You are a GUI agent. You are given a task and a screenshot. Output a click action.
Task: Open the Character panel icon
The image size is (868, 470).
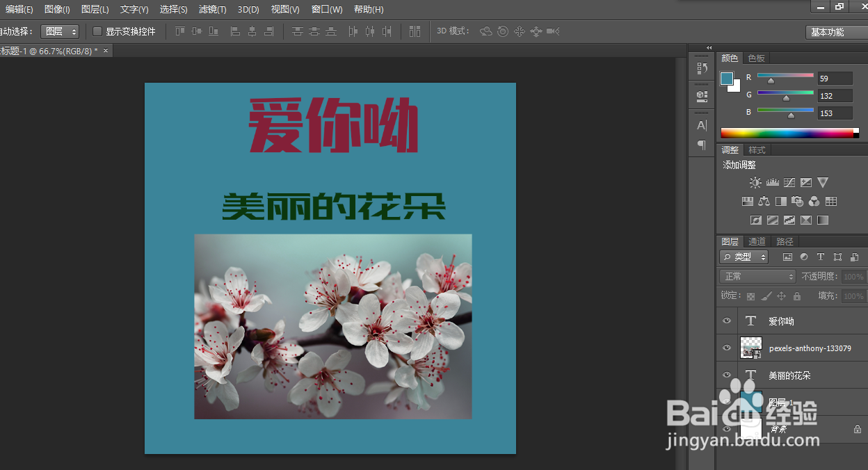point(702,125)
